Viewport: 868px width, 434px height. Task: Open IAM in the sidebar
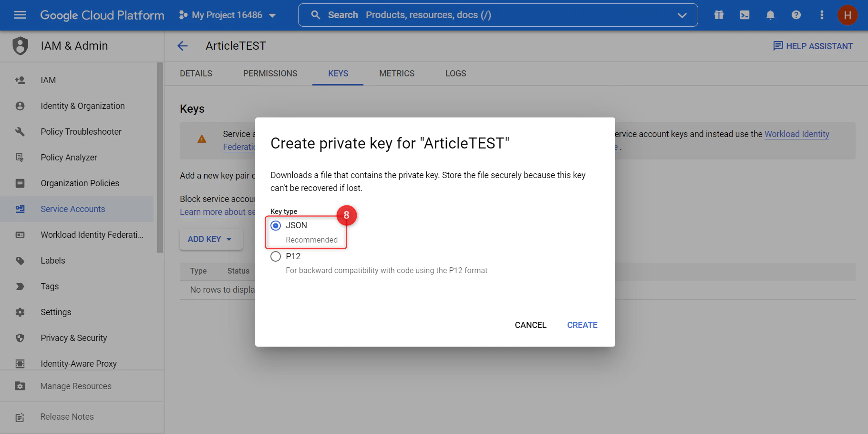tap(48, 80)
